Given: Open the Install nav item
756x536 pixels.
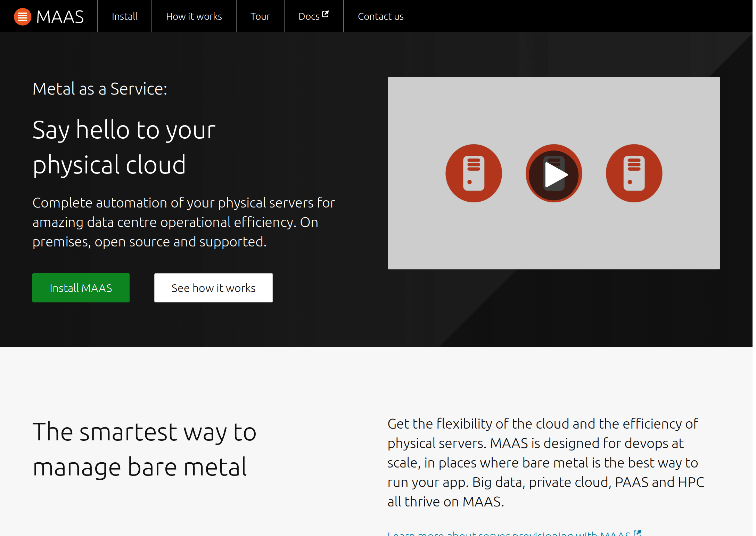Looking at the screenshot, I should click(124, 16).
